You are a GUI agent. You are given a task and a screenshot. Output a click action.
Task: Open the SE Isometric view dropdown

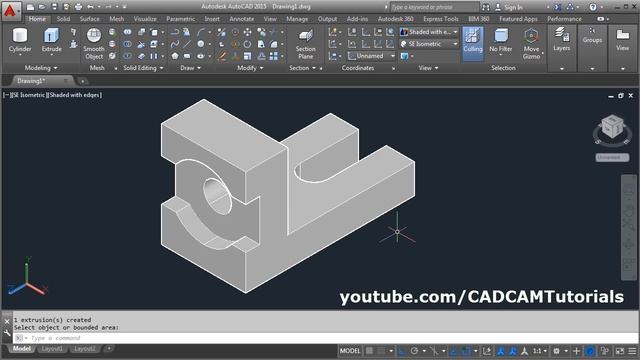(x=429, y=44)
